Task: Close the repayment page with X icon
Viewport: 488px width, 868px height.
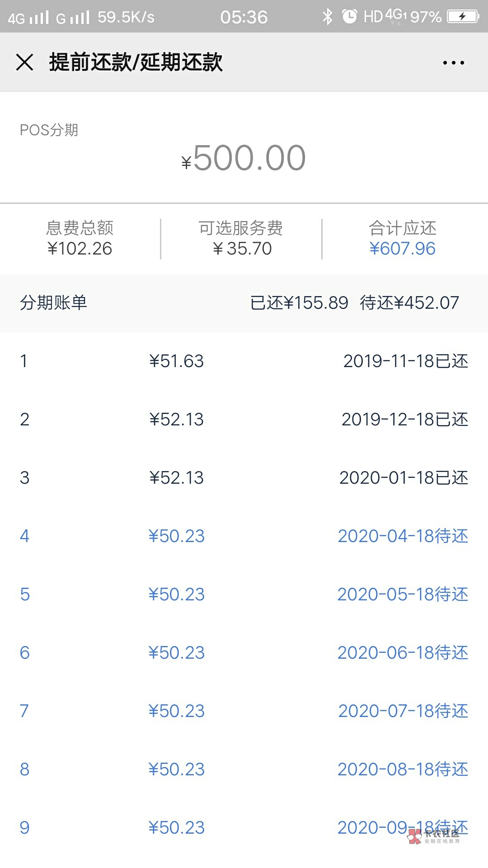Action: 25,62
